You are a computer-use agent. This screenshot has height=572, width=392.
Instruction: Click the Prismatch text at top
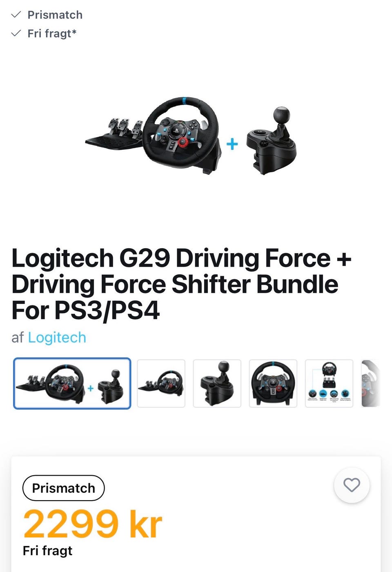click(x=55, y=15)
